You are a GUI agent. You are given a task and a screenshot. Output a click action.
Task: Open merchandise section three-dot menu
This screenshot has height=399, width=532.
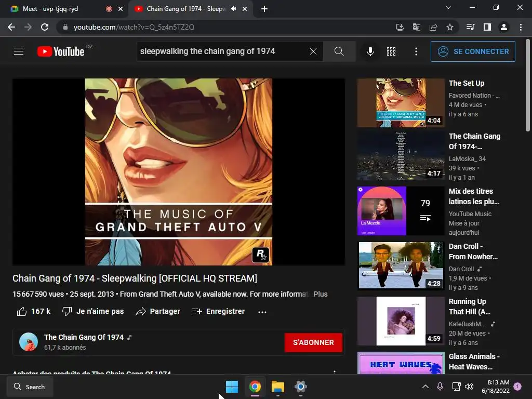[335, 372]
